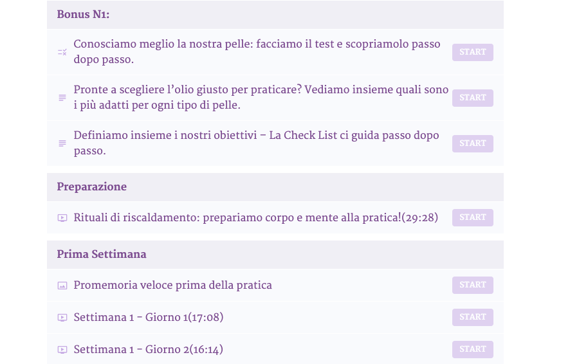Click video icon beside Rituali di riscaldamento
Screen dimensions: 588x364
[62, 218]
